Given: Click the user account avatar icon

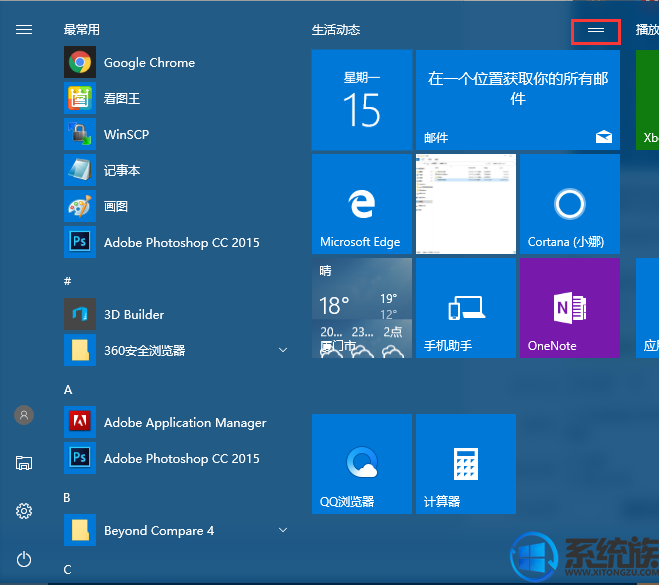Looking at the screenshot, I should coord(24,415).
